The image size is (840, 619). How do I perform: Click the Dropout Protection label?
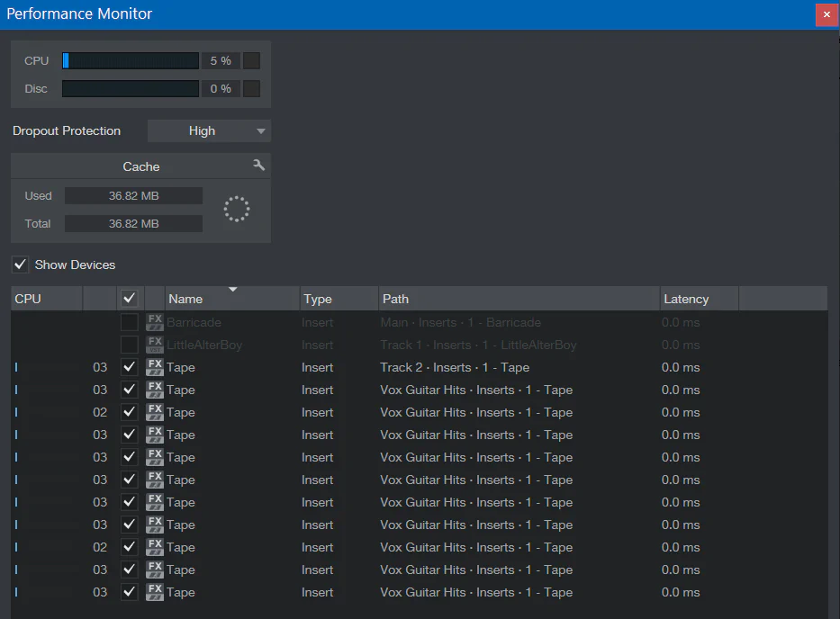(67, 130)
